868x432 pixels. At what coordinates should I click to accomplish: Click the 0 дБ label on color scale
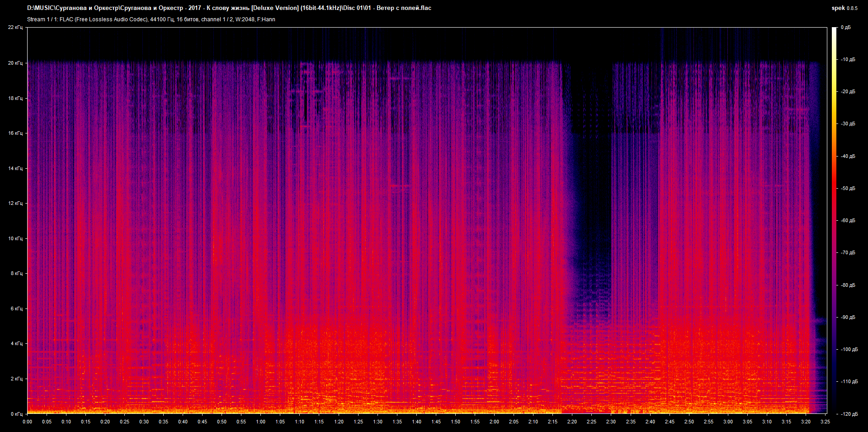tap(845, 28)
